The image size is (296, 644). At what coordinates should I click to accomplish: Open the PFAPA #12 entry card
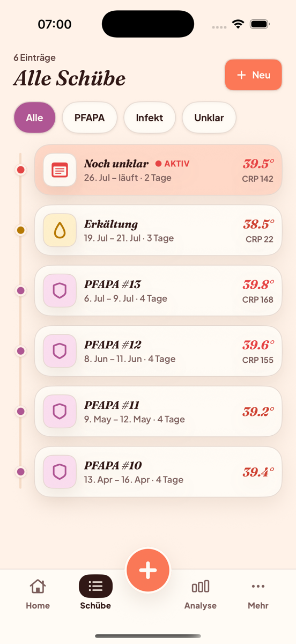[158, 351]
